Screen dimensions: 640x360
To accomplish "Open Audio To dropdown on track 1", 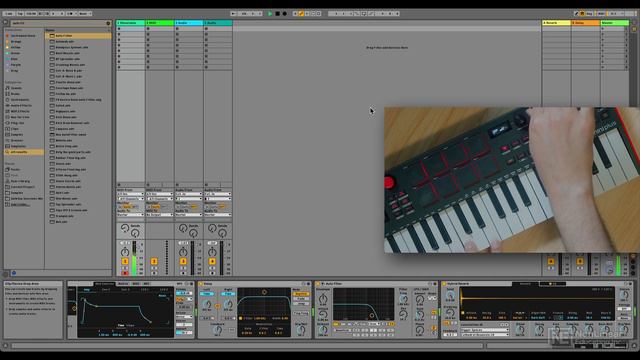I will (131, 215).
